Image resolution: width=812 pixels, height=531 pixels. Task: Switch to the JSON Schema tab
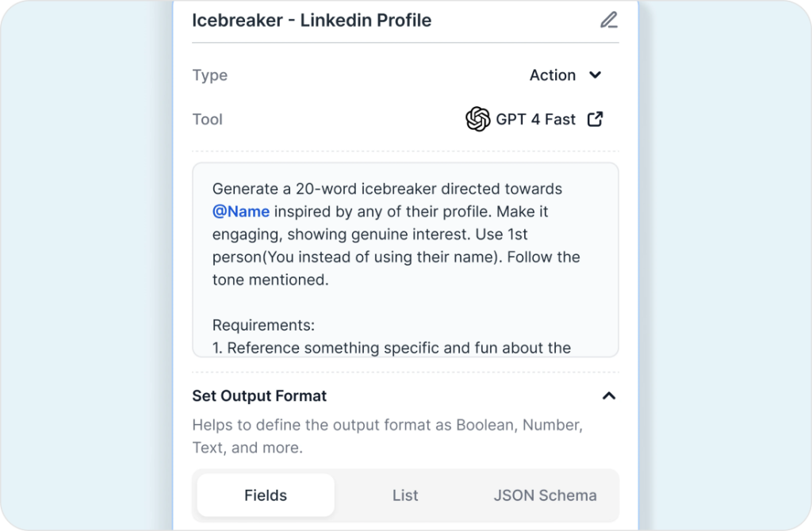pos(546,495)
